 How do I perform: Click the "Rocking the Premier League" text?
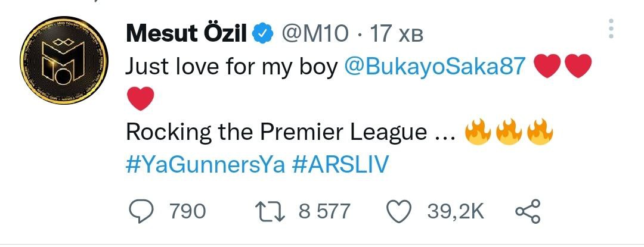point(276,132)
